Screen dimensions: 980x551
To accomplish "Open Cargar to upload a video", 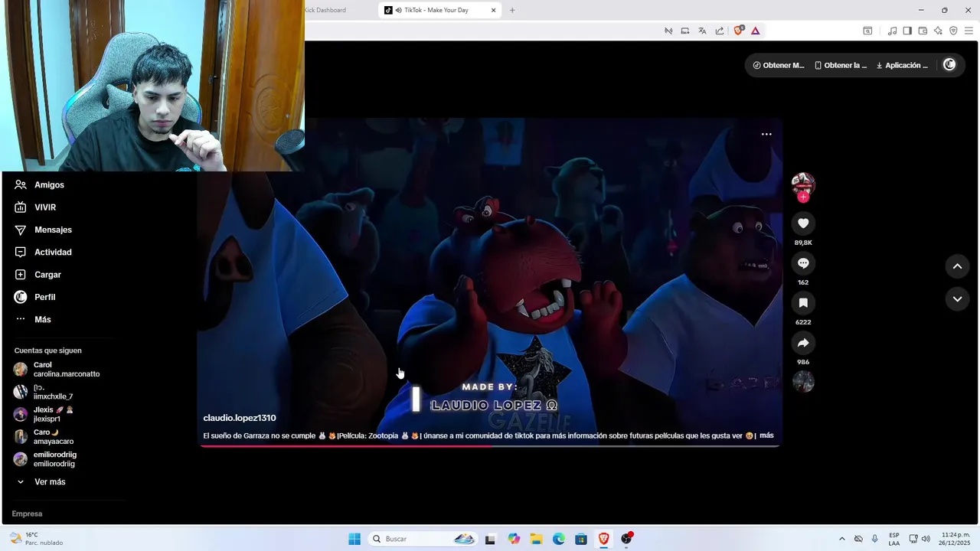I will point(38,275).
